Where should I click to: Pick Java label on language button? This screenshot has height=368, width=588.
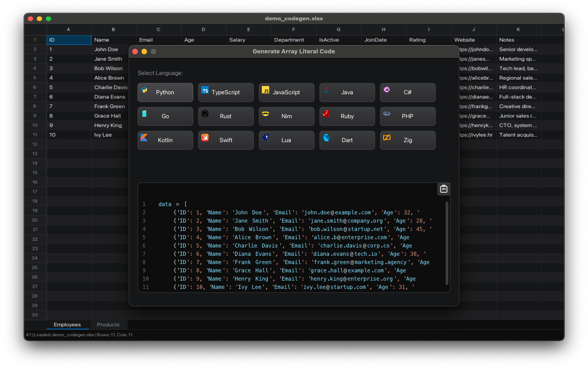(347, 92)
